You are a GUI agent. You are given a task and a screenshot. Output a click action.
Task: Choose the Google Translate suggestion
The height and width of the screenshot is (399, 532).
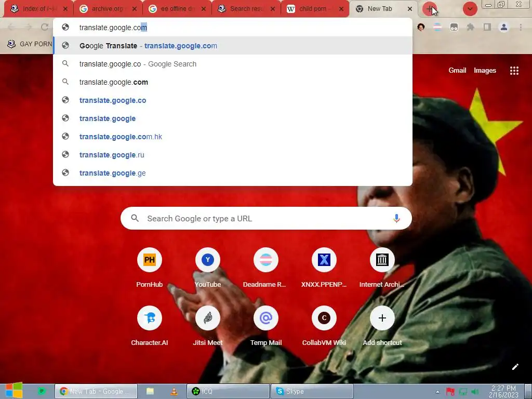233,46
